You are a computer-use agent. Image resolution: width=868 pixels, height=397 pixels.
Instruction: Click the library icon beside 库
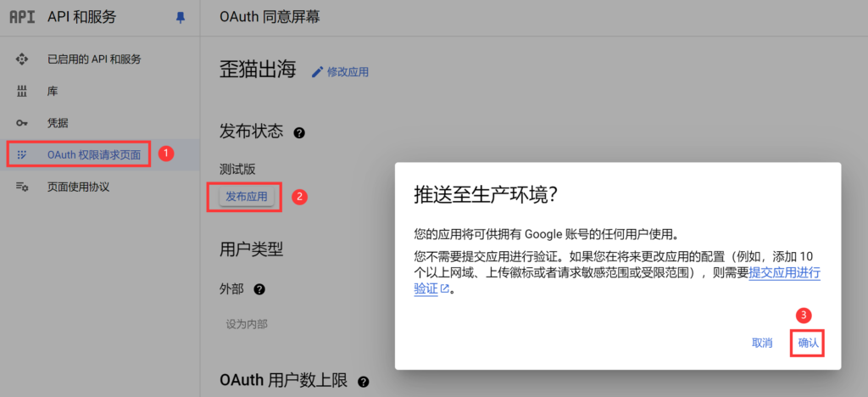pos(21,92)
